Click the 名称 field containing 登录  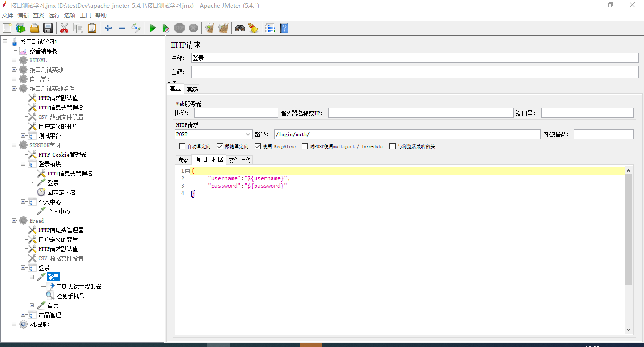point(415,58)
